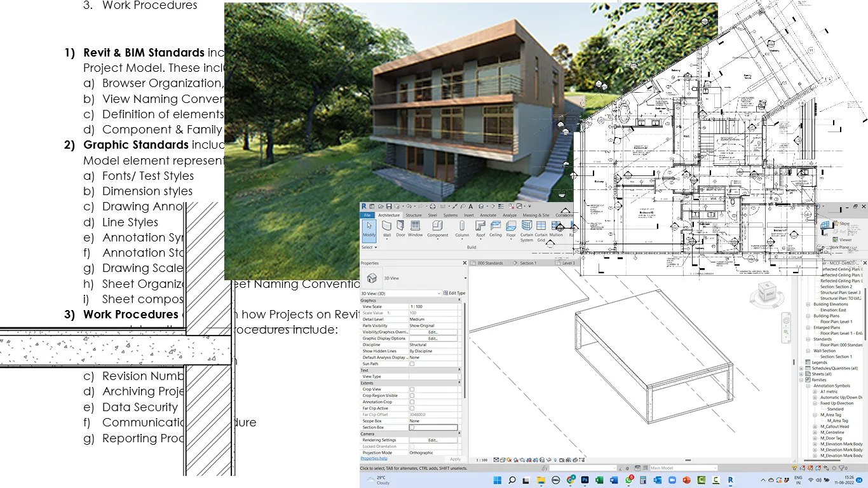Expand Sheets (all) in Project Browser
Image resolution: width=868 pixels, height=488 pixels.
coord(801,374)
